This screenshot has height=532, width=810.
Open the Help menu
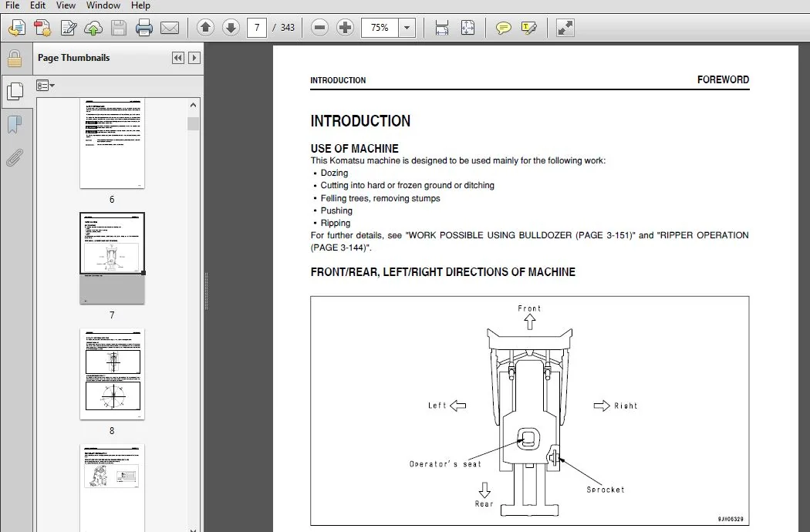click(140, 5)
